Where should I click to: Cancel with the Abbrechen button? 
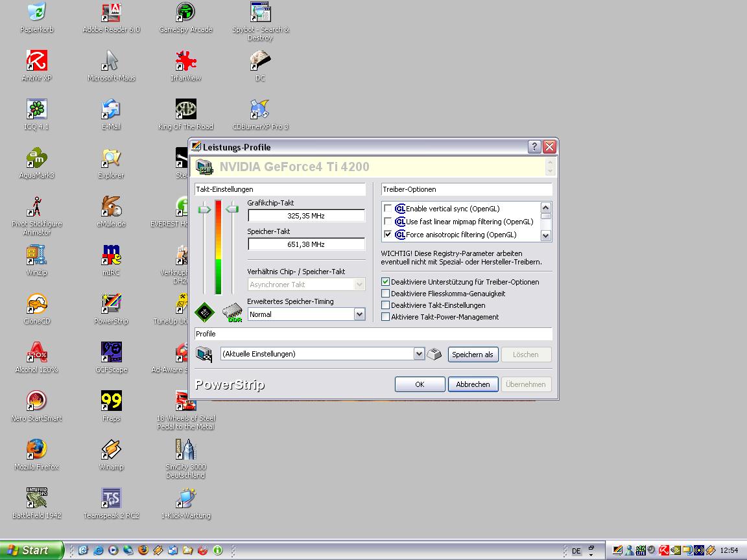click(473, 384)
